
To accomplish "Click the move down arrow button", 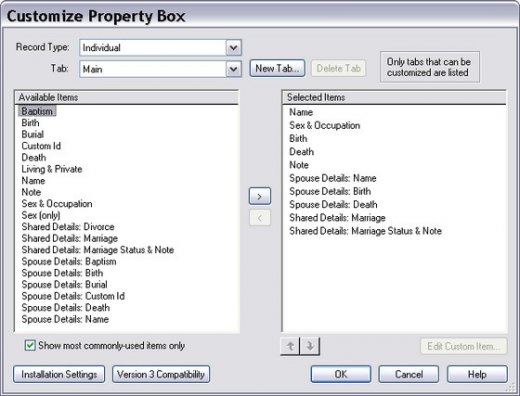I will tap(310, 346).
